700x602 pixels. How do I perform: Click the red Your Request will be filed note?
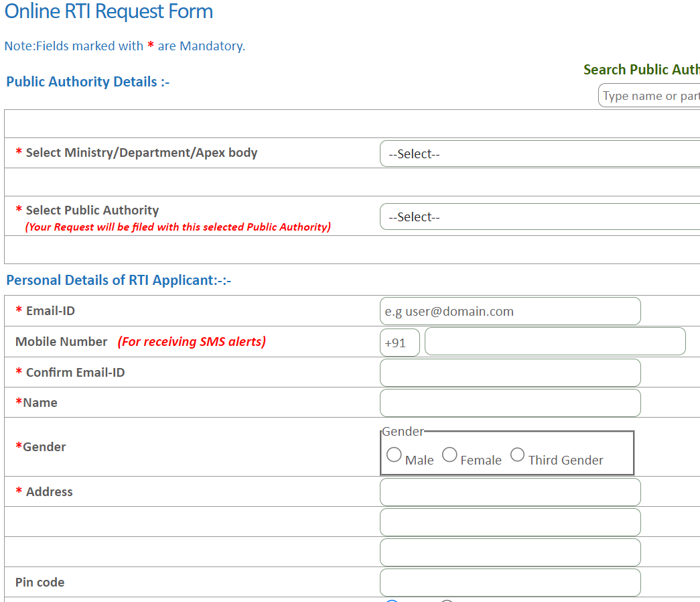pyautogui.click(x=178, y=227)
